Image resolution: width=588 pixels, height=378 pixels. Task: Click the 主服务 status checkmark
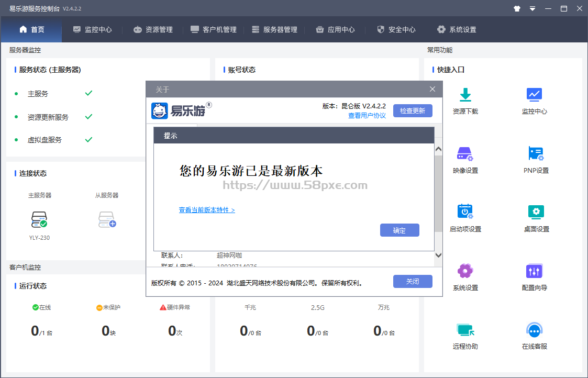[89, 93]
